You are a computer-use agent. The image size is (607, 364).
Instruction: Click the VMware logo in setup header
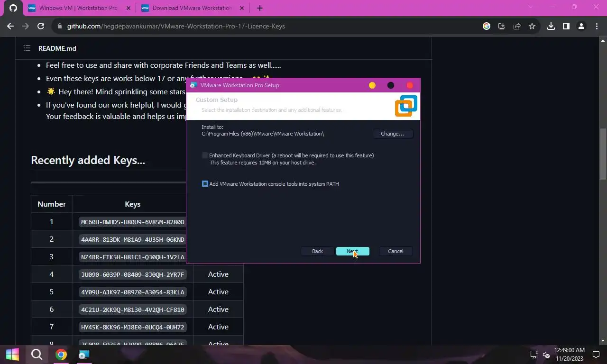[406, 106]
